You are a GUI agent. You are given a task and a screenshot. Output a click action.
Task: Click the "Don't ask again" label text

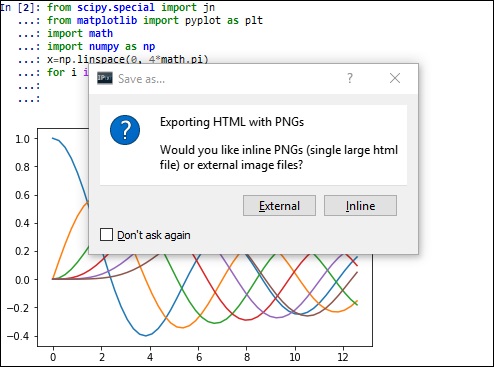point(154,235)
